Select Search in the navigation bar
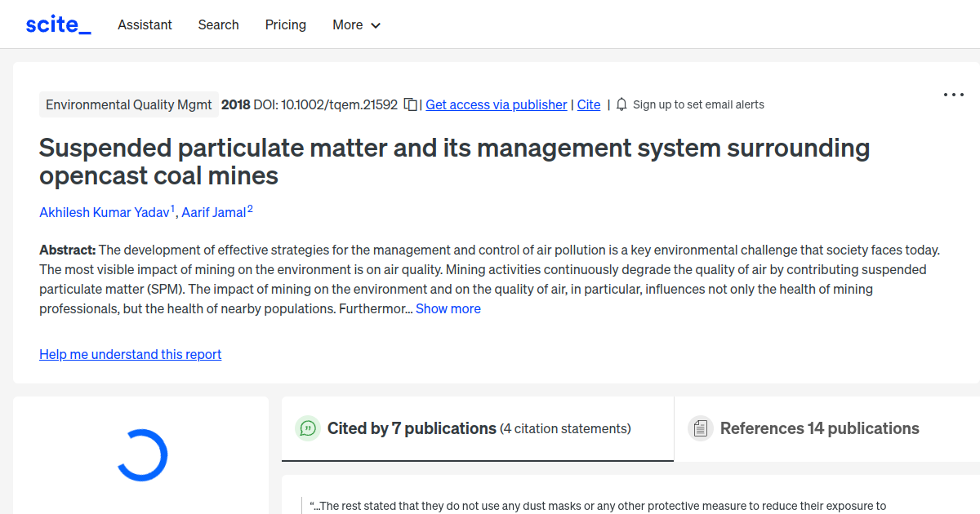980x514 pixels. pos(218,24)
